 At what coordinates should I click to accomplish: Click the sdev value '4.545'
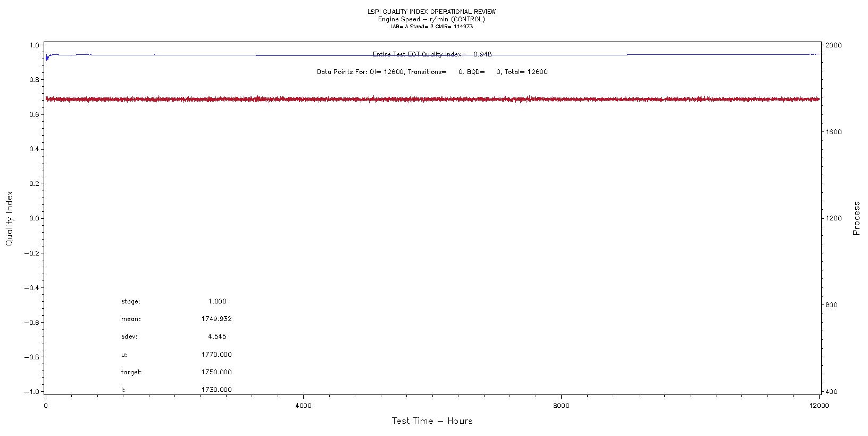(x=217, y=336)
